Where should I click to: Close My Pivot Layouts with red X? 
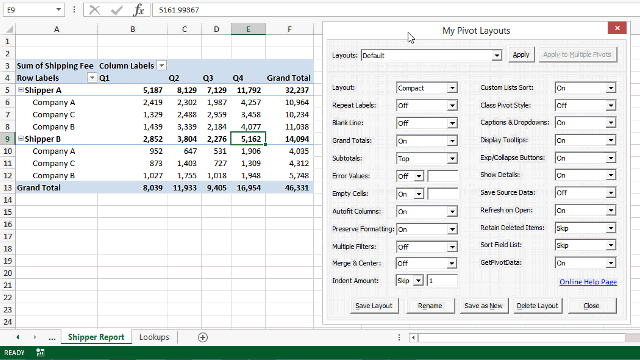click(617, 28)
